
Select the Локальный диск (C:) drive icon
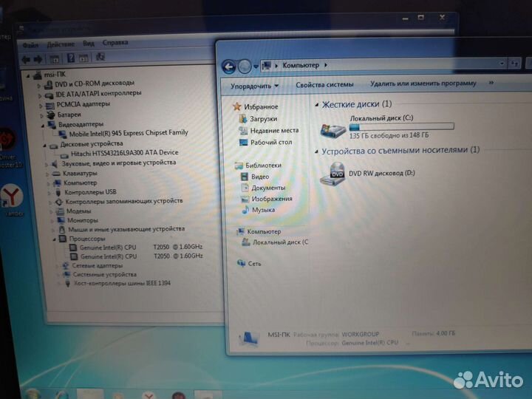tap(332, 129)
